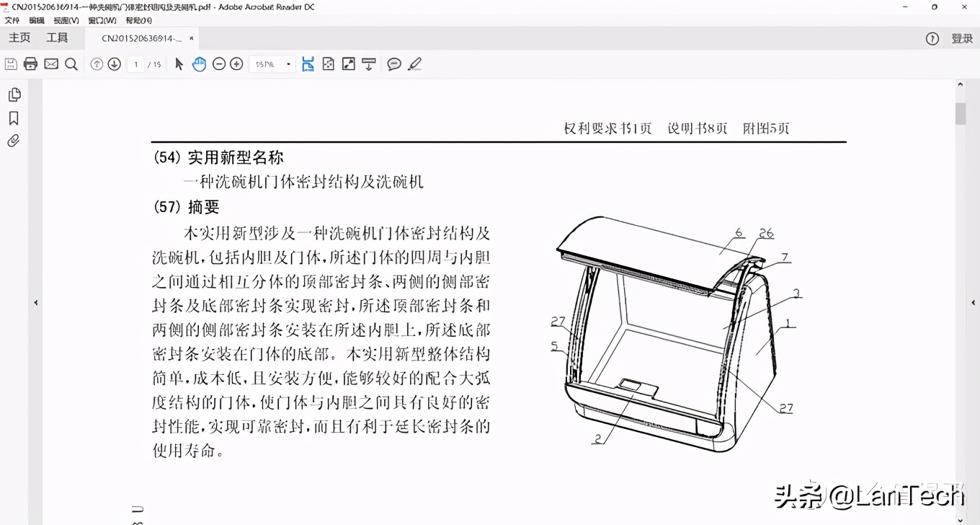Open the page thumbnails panel icon
Image resolution: width=980 pixels, height=525 pixels.
point(14,94)
